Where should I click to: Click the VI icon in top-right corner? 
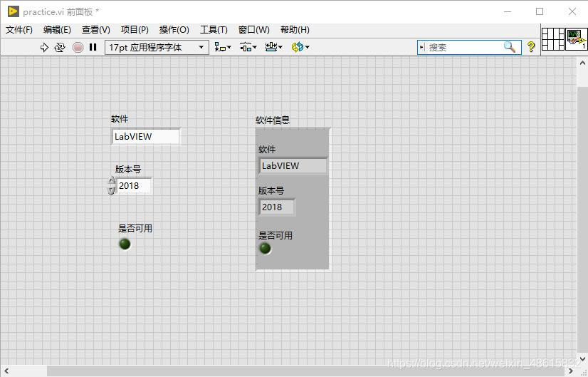pyautogui.click(x=576, y=39)
